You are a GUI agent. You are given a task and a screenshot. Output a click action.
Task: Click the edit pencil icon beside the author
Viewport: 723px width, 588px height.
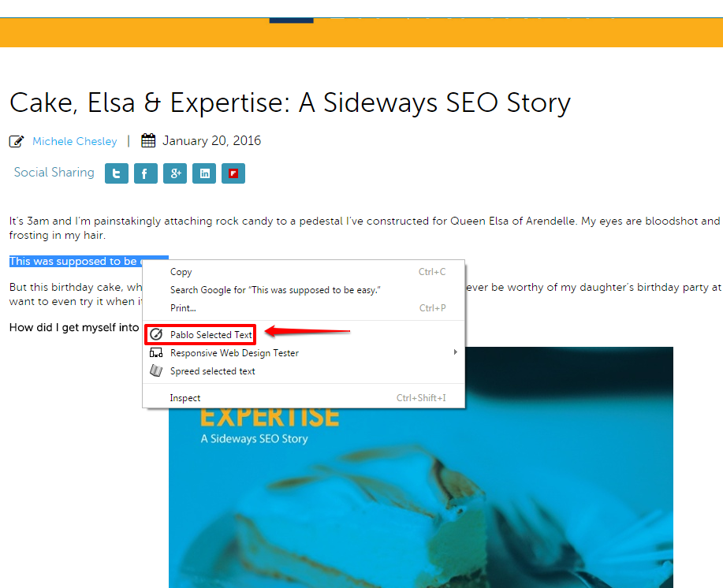17,142
